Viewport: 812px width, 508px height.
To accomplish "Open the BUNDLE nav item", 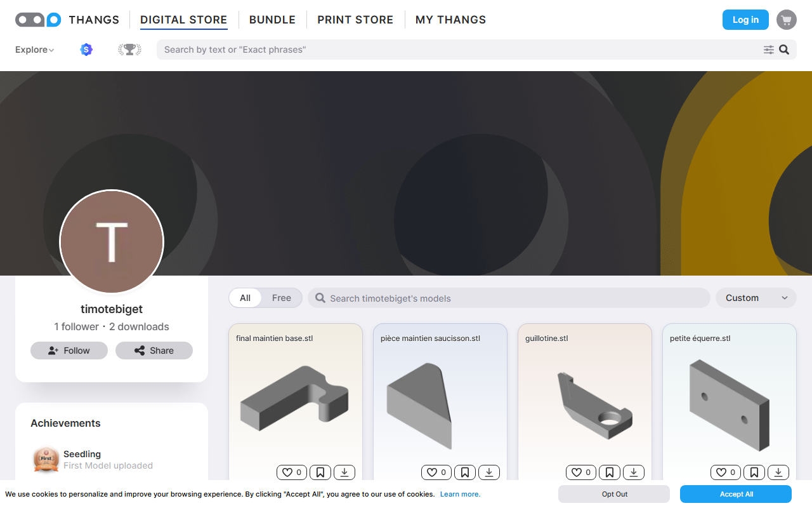I will coord(272,20).
